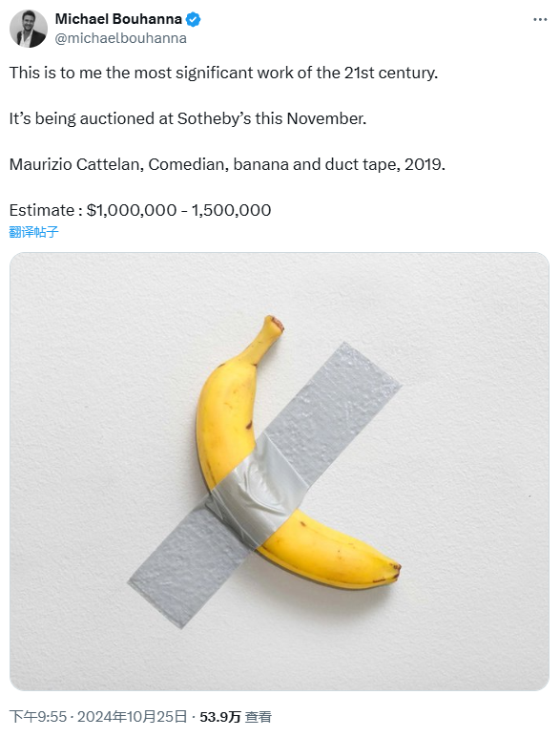This screenshot has width=560, height=737.
Task: Click the Maurizio Cattelan, Comedian line
Action: point(227,164)
